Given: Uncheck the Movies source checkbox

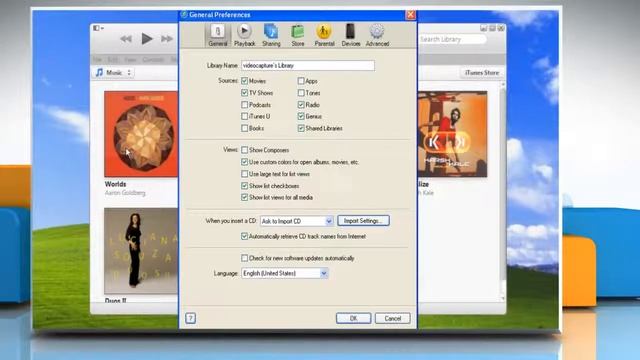Looking at the screenshot, I should pos(244,81).
